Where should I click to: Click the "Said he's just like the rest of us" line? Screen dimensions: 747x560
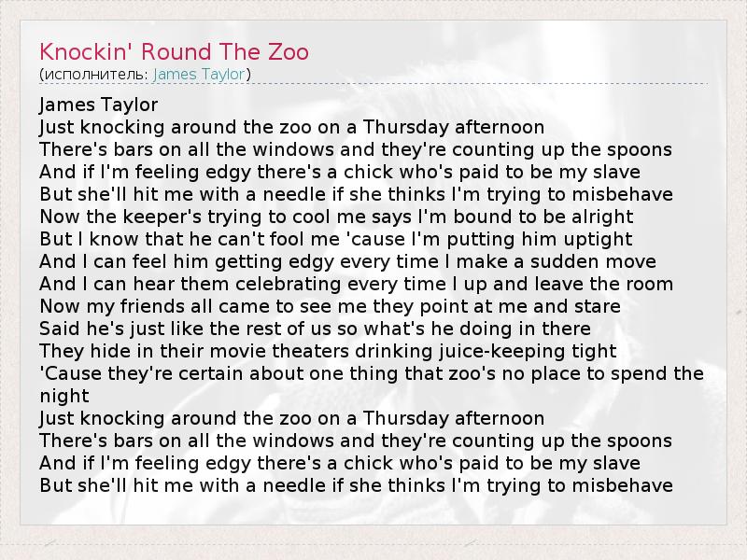315,329
